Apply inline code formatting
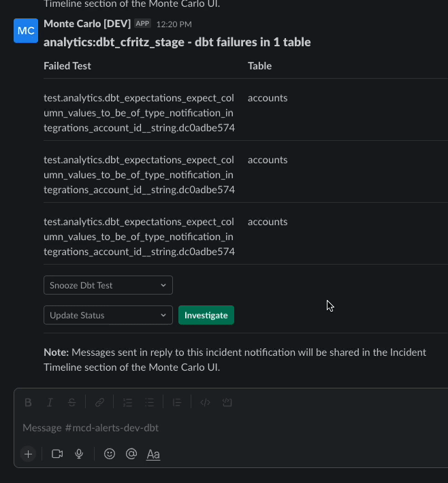Screen dimensions: 448x483 (205, 402)
